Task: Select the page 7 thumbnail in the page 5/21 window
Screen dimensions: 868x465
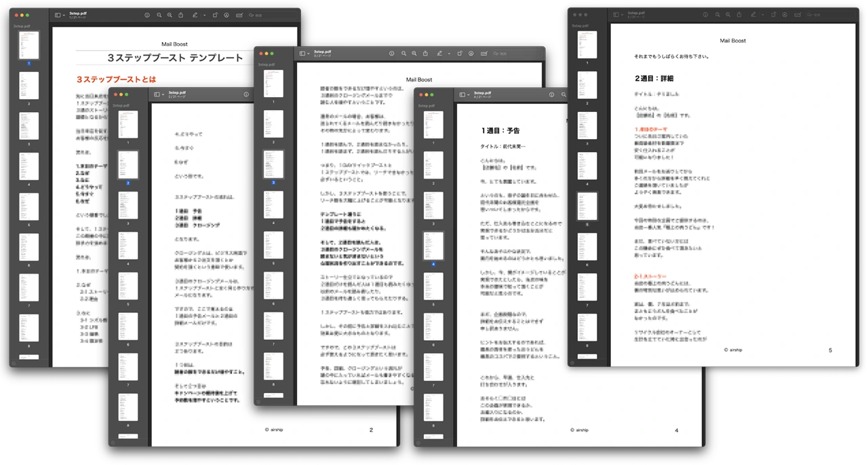Action: (587, 287)
